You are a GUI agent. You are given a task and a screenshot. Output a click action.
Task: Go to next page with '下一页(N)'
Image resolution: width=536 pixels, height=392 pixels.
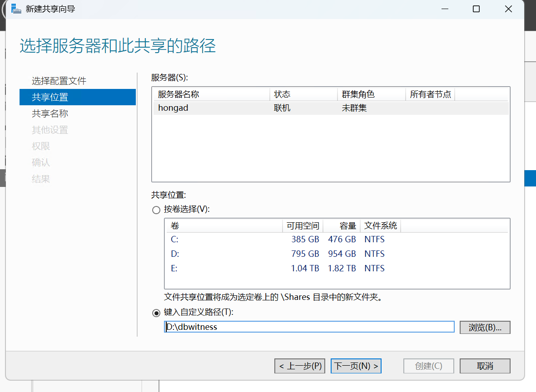pos(356,366)
